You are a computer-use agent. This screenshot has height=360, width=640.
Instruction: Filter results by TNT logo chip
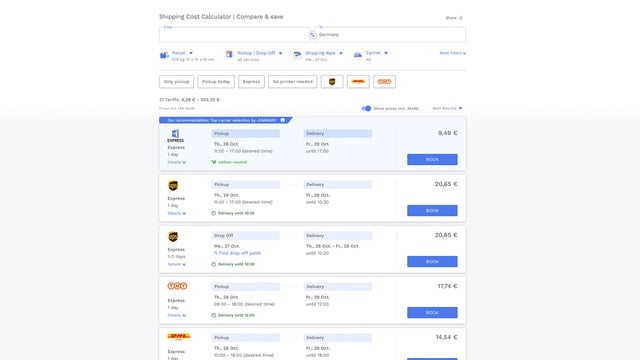[x=384, y=82]
